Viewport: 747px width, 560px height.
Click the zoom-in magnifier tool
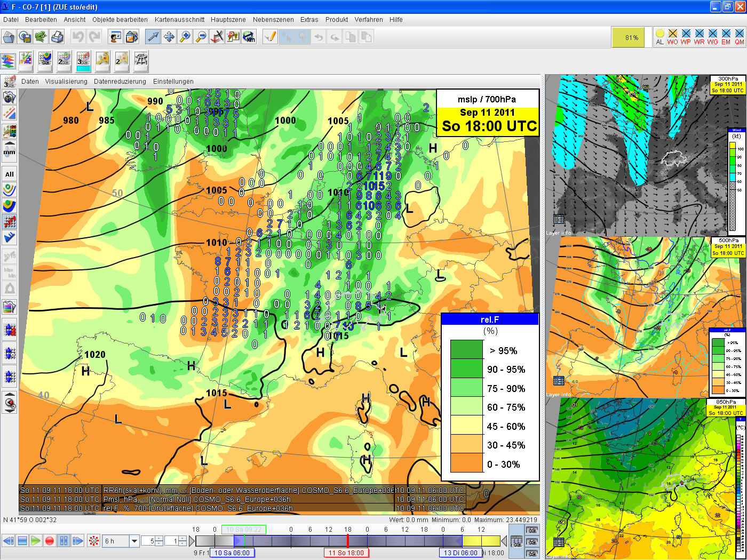point(185,37)
